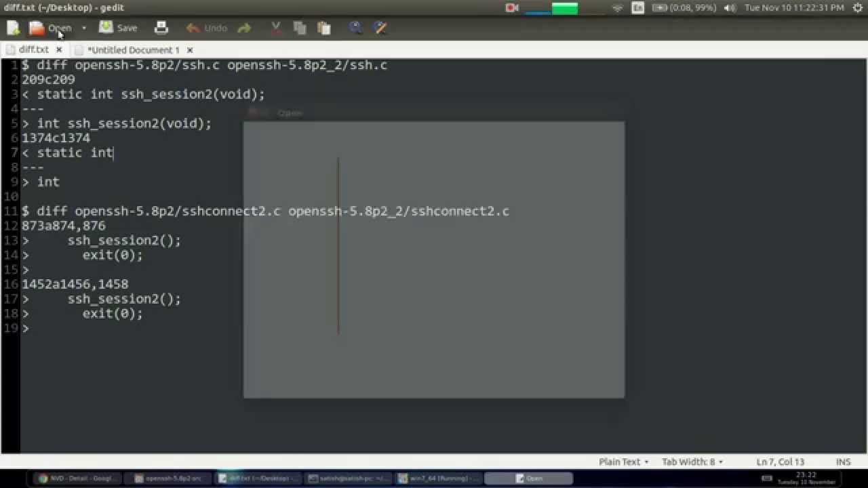
Task: Open the system power gear menu
Action: pos(857,7)
